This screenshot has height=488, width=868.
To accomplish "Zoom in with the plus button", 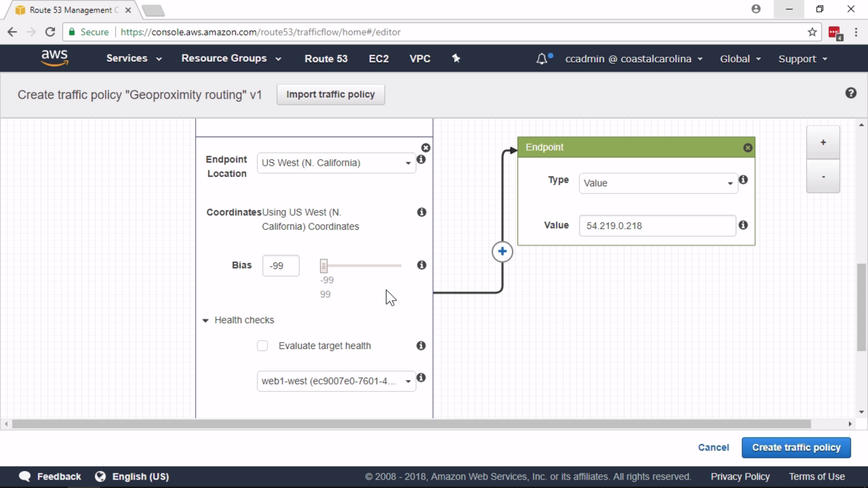I will (823, 142).
